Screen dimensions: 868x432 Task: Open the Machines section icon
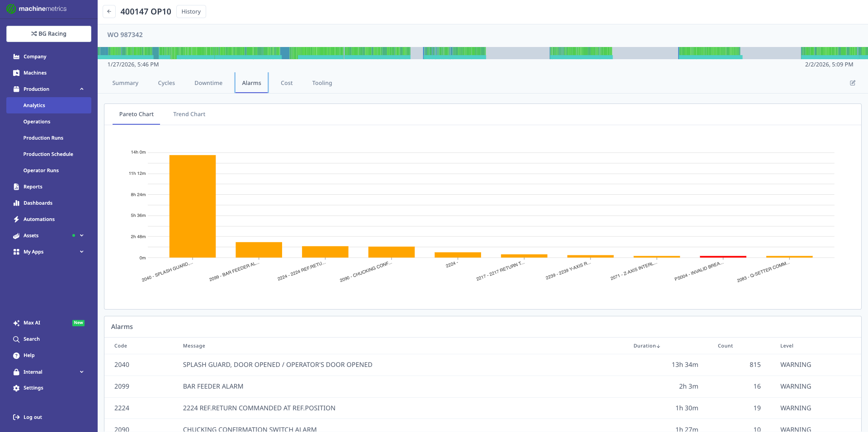(16, 72)
